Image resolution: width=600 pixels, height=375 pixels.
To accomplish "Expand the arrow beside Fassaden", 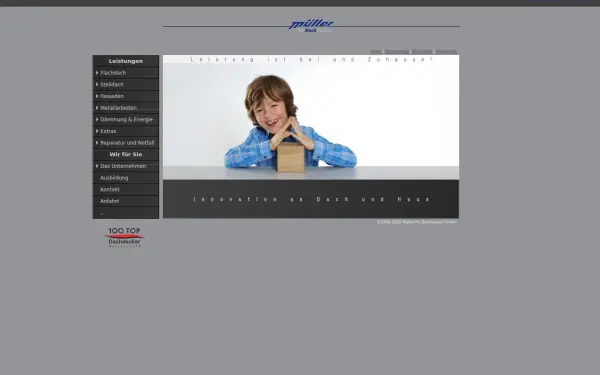I will click(97, 96).
